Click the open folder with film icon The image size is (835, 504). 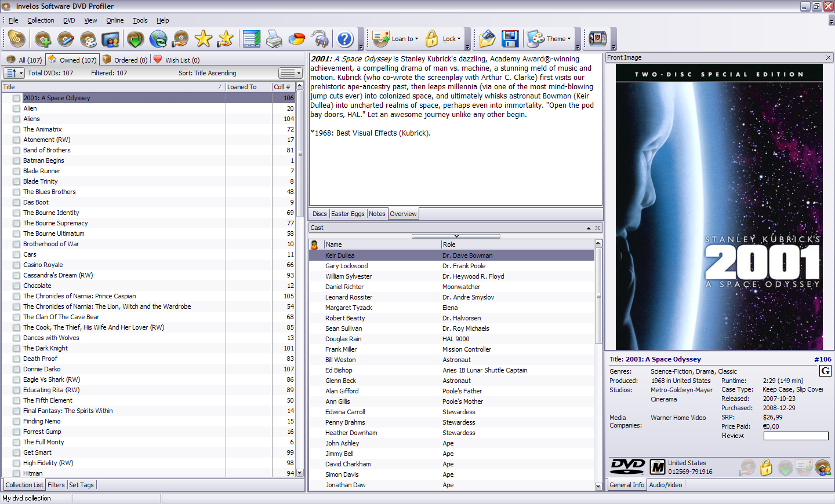(488, 39)
